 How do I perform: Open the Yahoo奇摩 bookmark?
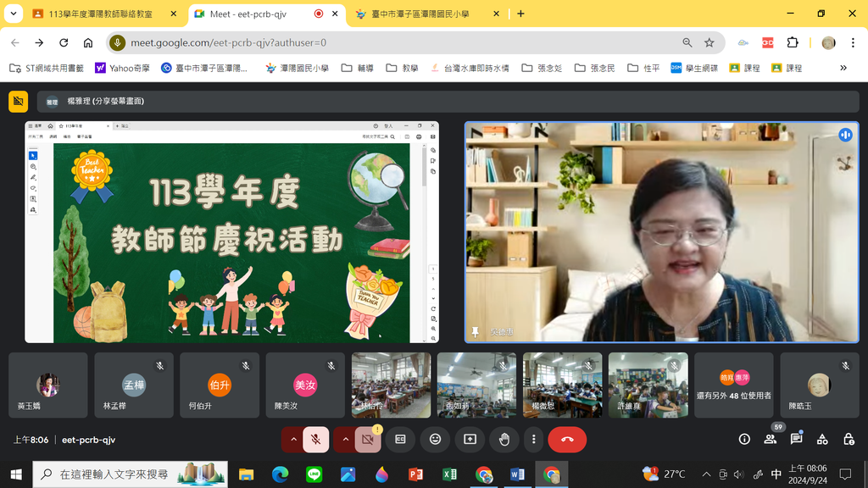[122, 68]
